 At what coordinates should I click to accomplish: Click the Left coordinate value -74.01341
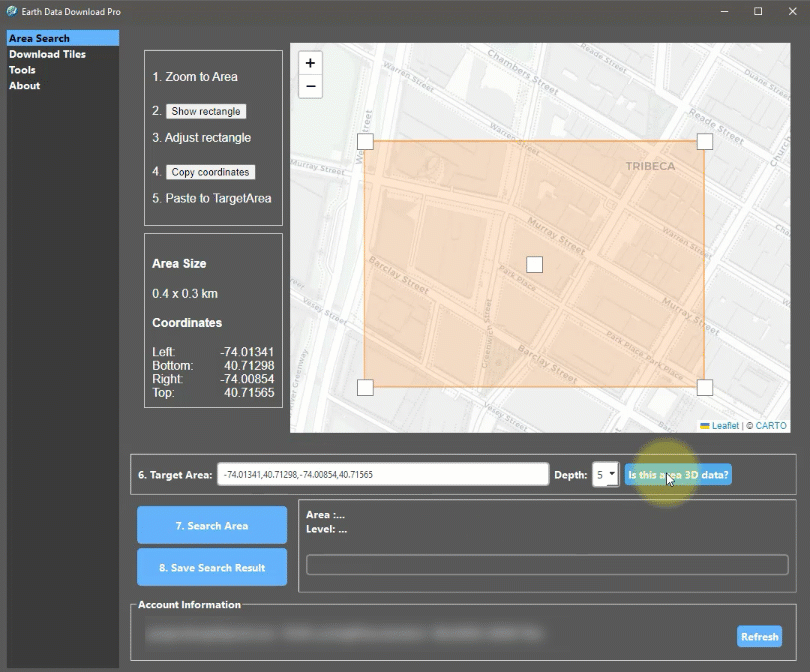click(x=247, y=352)
